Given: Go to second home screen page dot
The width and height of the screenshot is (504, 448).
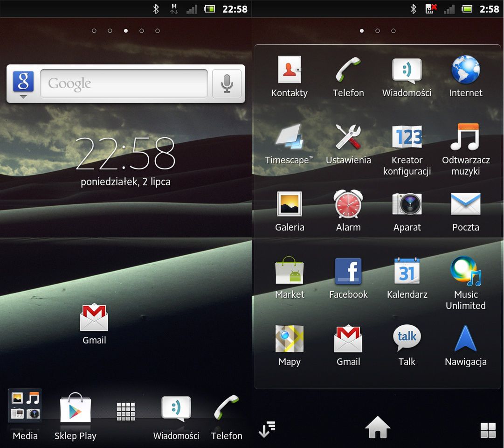Looking at the screenshot, I should click(110, 31).
